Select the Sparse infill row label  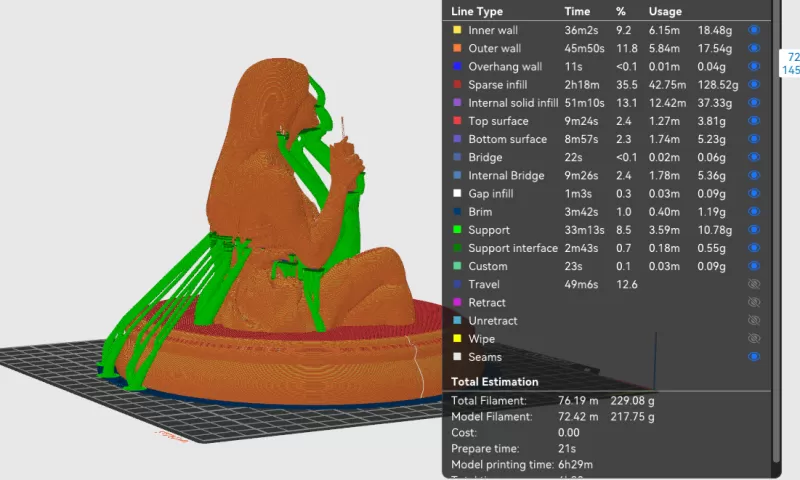pos(497,85)
